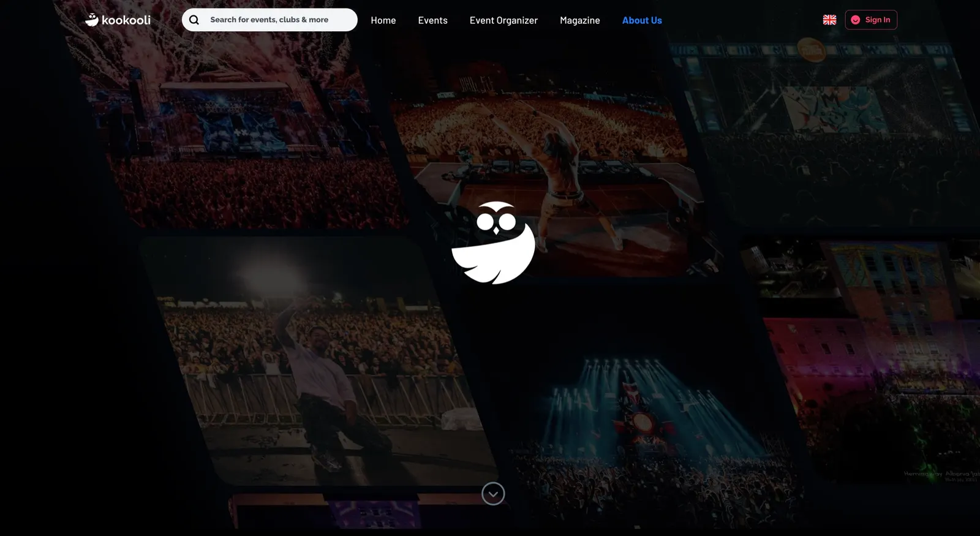Screen dimensions: 980x536
Task: Click the large white owl logo
Action: [493, 243]
